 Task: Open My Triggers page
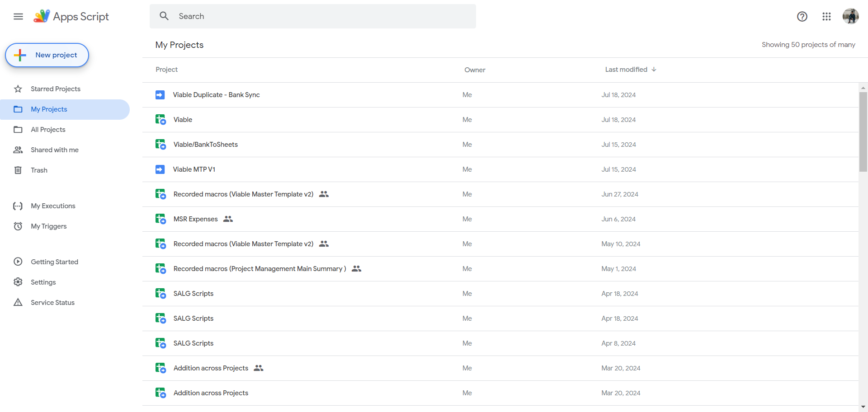click(49, 226)
